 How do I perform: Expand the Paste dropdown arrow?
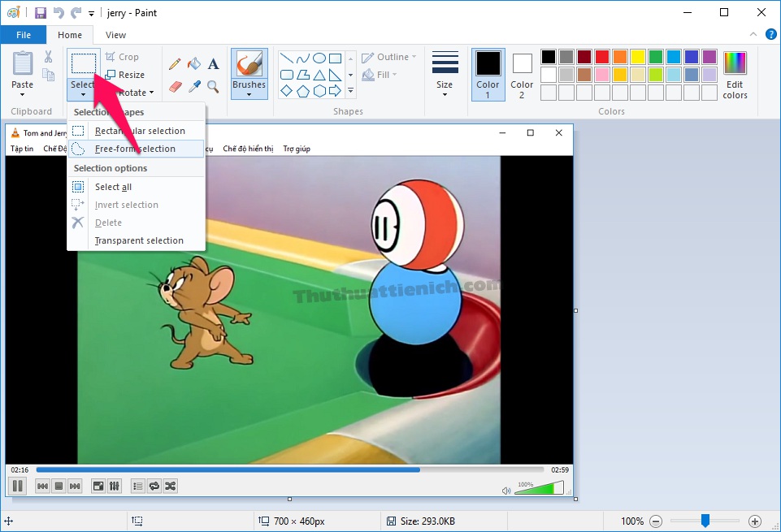coord(23,94)
